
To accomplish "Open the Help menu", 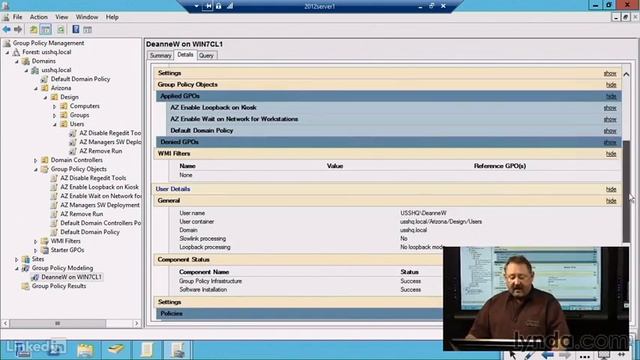I will (112, 17).
